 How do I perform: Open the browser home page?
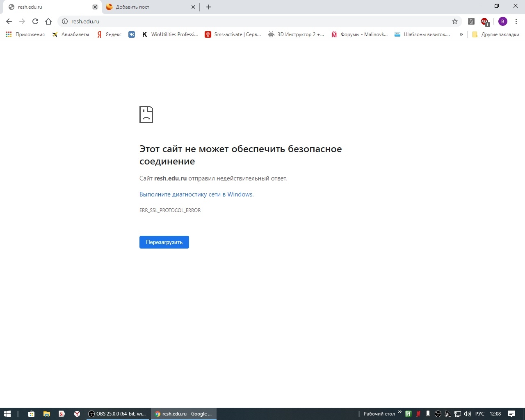(x=48, y=21)
